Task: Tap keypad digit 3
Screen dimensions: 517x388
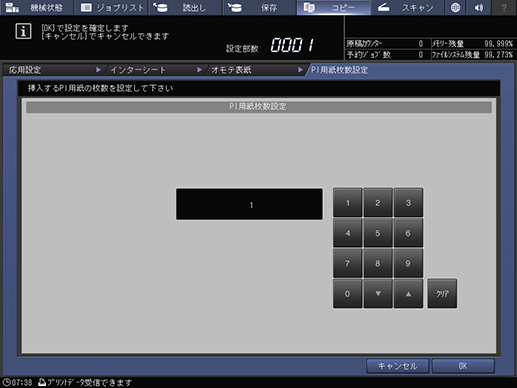Action: tap(408, 203)
